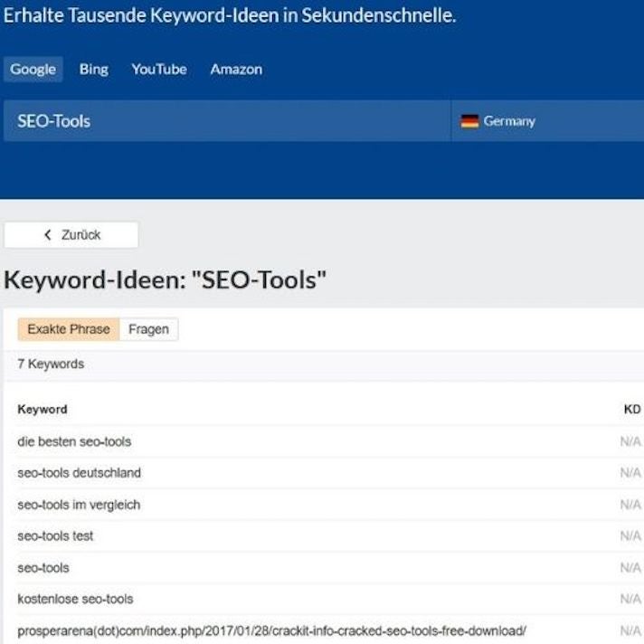
Task: Select the Fragen filter
Action: coord(148,329)
